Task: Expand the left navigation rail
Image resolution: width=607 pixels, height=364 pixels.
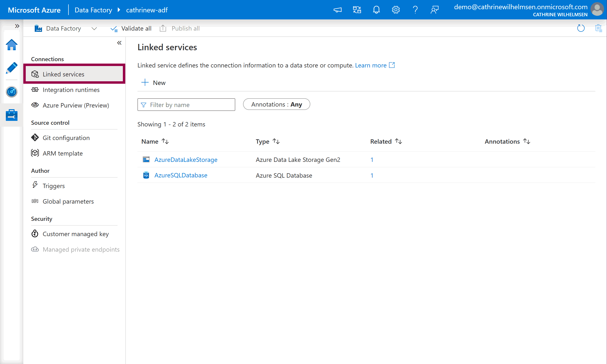Action: click(x=17, y=26)
